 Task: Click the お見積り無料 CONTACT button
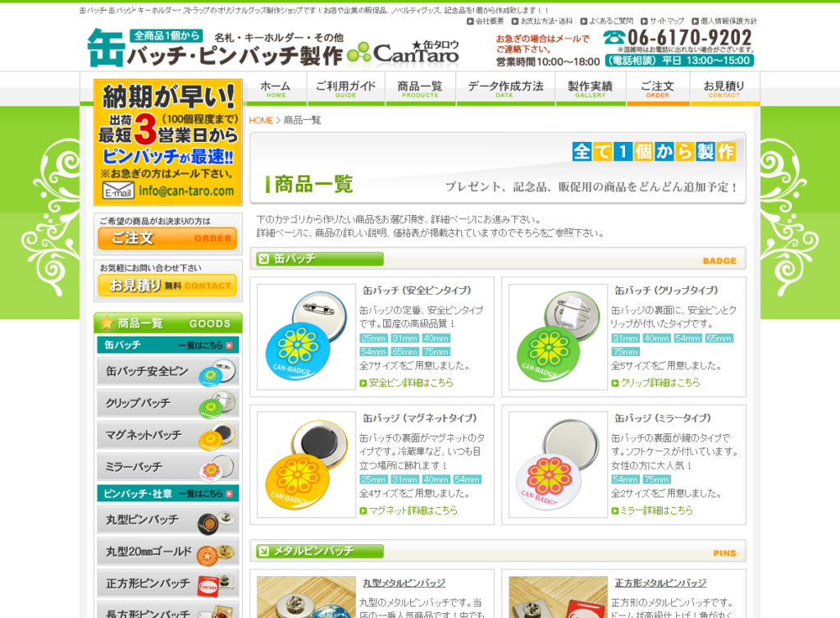pyautogui.click(x=167, y=286)
